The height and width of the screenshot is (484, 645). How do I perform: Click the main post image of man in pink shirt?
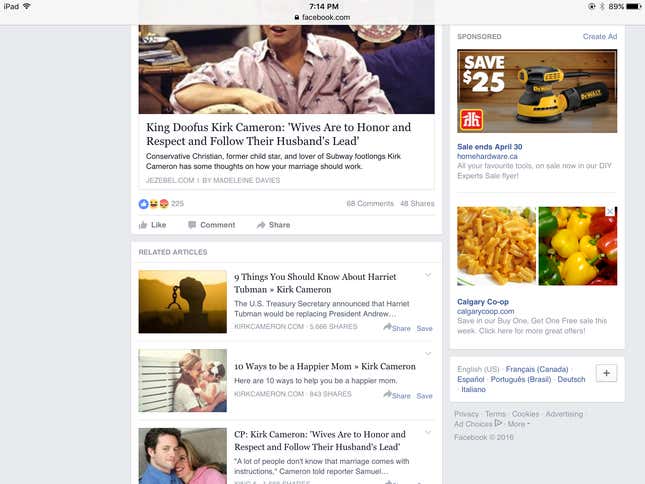tap(286, 69)
